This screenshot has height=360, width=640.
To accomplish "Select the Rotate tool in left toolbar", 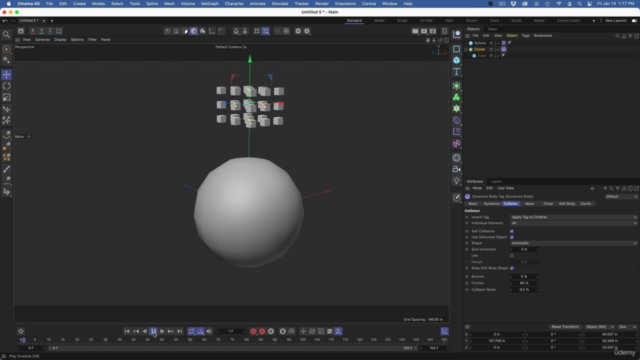I will (7, 86).
